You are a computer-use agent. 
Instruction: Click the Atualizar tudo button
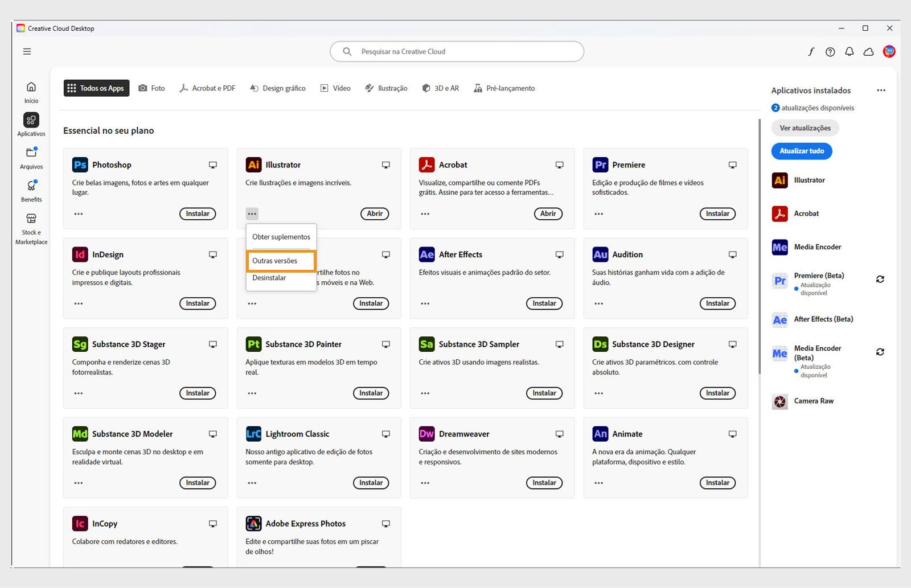click(x=801, y=151)
